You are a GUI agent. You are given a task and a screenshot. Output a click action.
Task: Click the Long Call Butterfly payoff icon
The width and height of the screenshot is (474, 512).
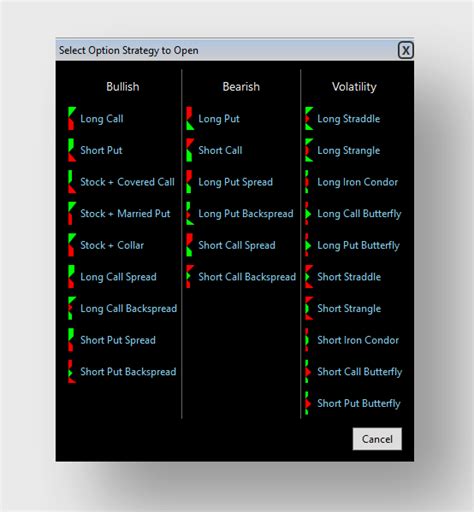(308, 213)
